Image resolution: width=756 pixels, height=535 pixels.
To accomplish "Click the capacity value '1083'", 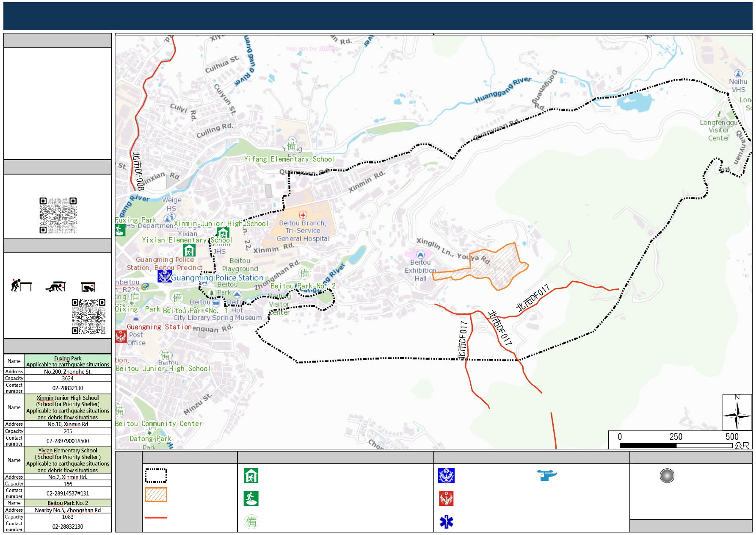I will point(68,517).
